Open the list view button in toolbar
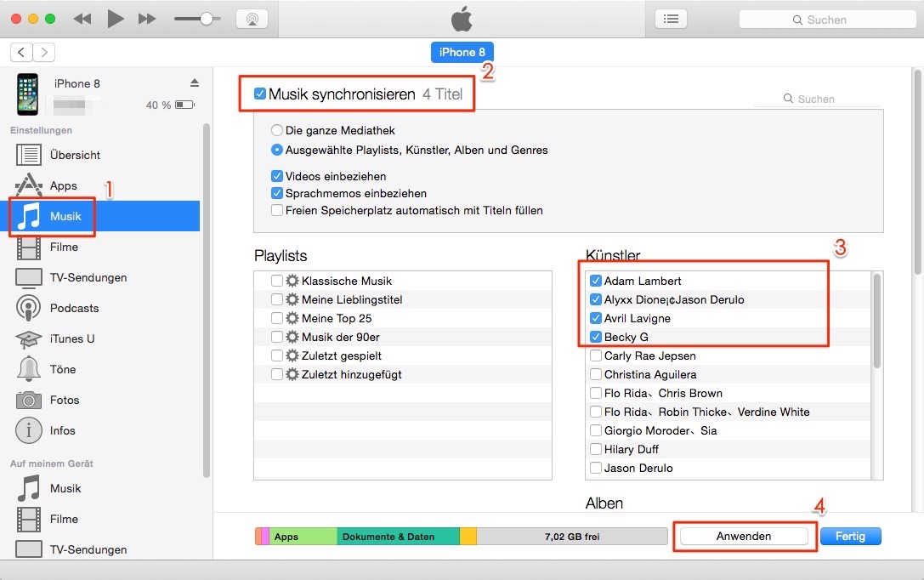Screen dimensions: 924x580 [x=672, y=19]
